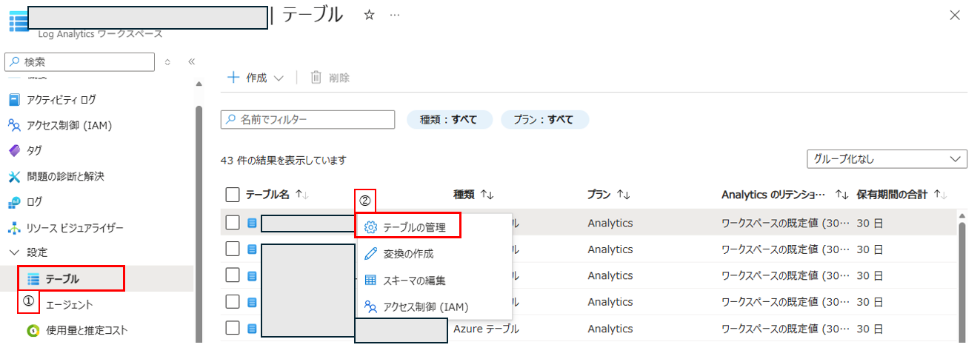Open the more options ellipsis in header
This screenshot has width=980, height=359.
(395, 16)
